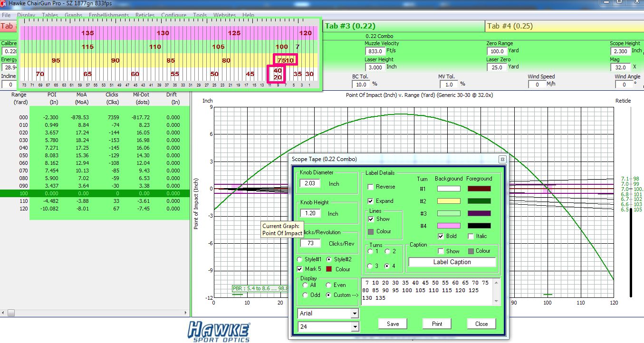Open the Websites menu
The image size is (644, 343).
pyautogui.click(x=224, y=15)
